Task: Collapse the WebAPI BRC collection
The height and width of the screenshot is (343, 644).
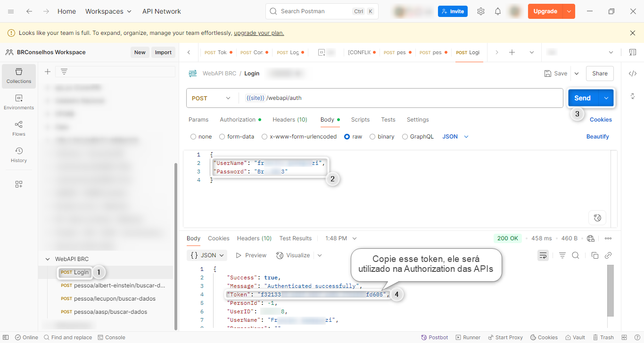Action: tap(47, 259)
